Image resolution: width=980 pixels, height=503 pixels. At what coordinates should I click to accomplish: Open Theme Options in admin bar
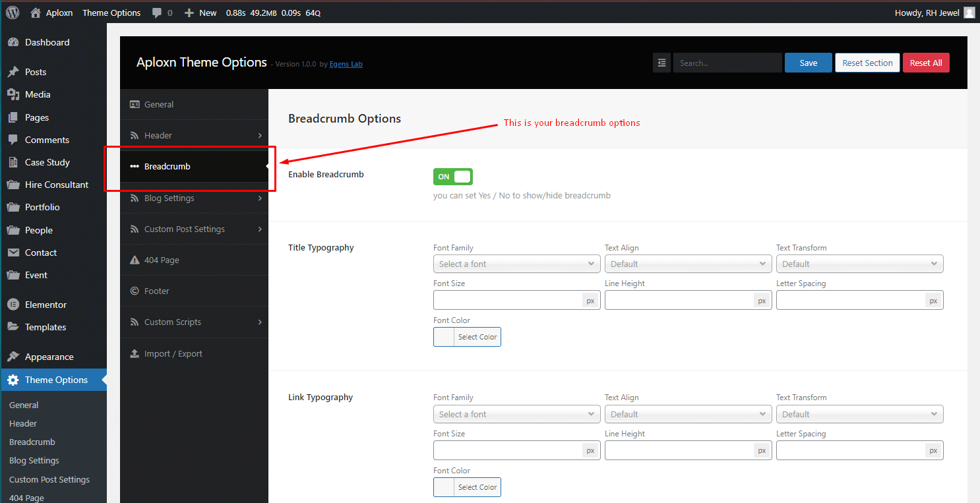pyautogui.click(x=111, y=13)
